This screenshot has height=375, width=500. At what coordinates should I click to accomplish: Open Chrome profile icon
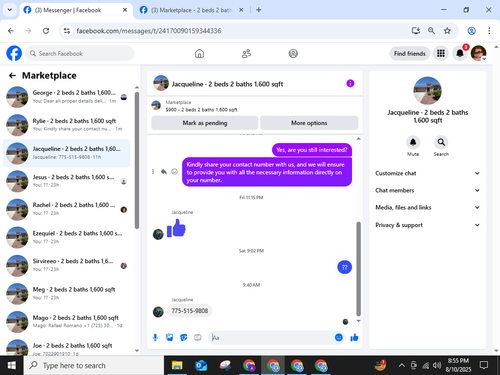(471, 31)
